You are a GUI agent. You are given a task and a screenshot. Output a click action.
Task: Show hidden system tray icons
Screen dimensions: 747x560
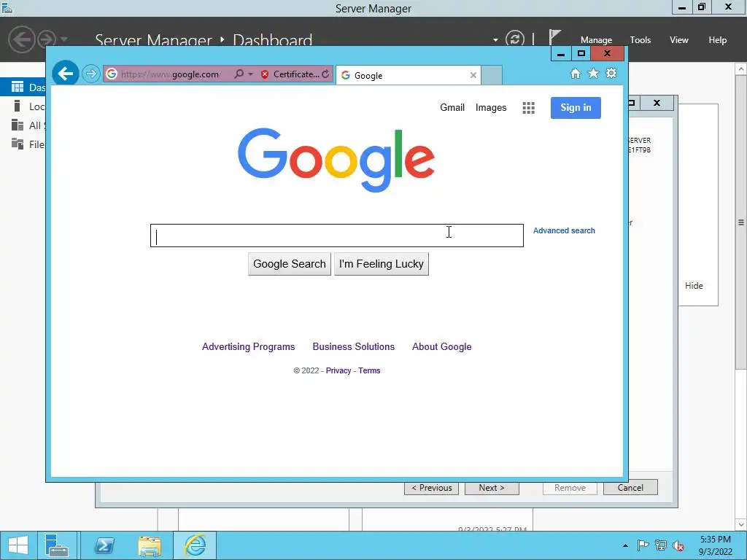coord(625,545)
